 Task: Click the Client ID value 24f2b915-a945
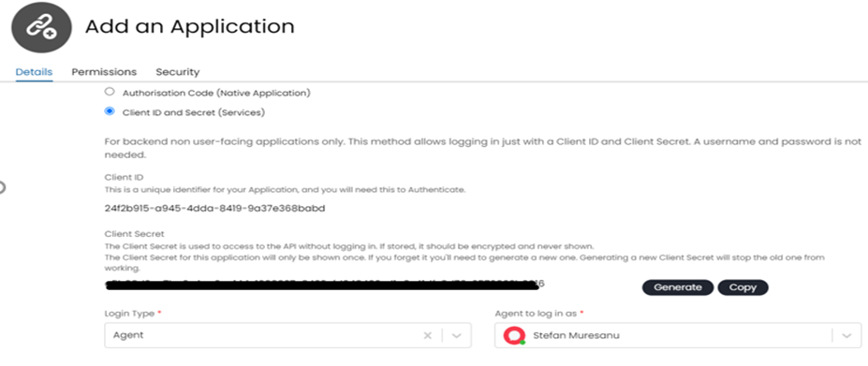(214, 209)
